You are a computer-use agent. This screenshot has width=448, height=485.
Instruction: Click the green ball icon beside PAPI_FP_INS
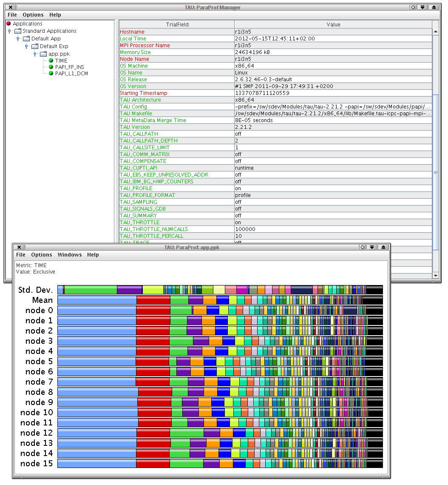click(x=51, y=67)
